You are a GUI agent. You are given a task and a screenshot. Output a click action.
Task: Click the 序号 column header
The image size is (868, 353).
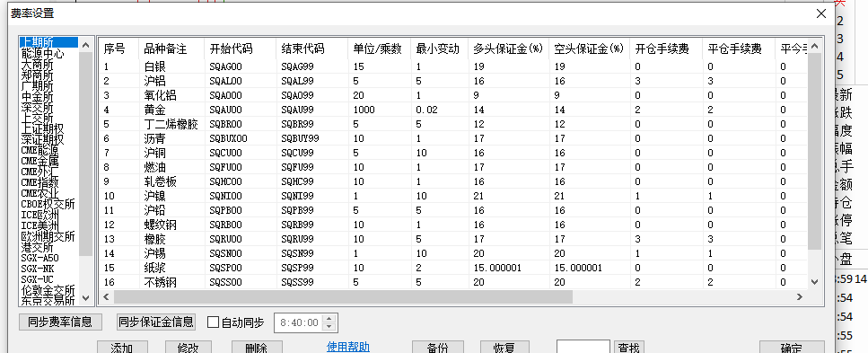coord(118,49)
